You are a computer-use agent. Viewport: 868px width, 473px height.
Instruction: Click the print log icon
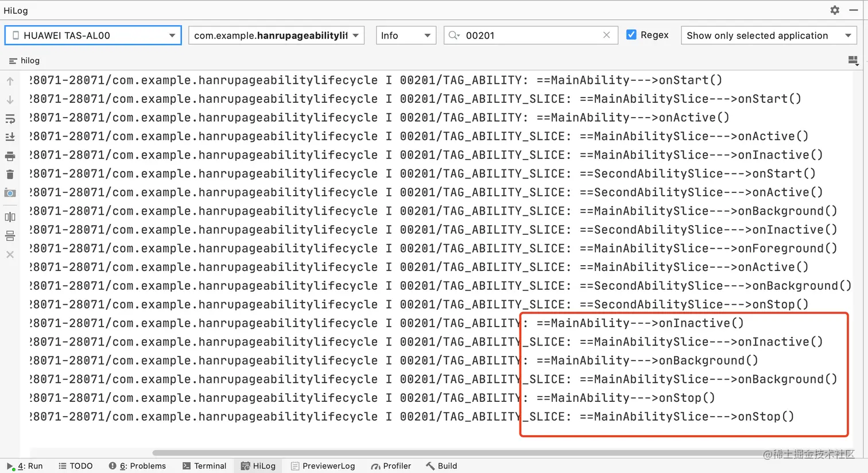click(10, 156)
